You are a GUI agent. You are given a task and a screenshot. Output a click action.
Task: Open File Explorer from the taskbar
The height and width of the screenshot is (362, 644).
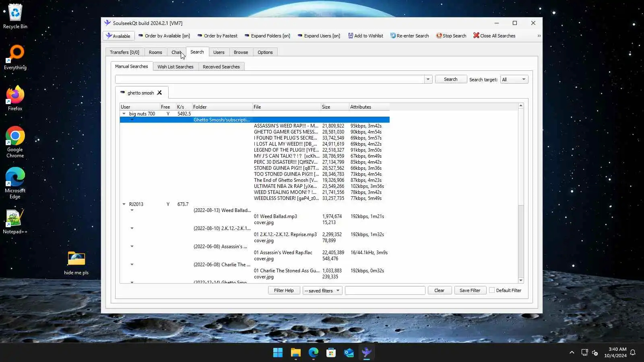point(296,353)
